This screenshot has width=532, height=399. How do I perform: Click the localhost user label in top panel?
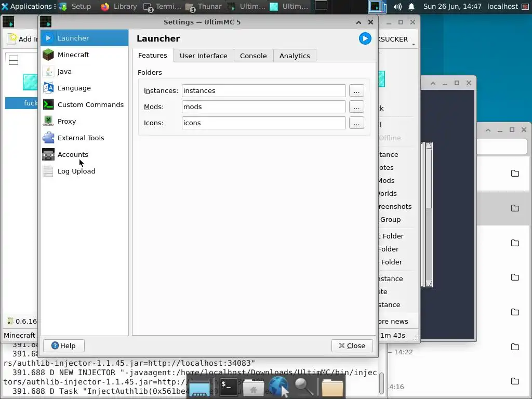coord(502,6)
